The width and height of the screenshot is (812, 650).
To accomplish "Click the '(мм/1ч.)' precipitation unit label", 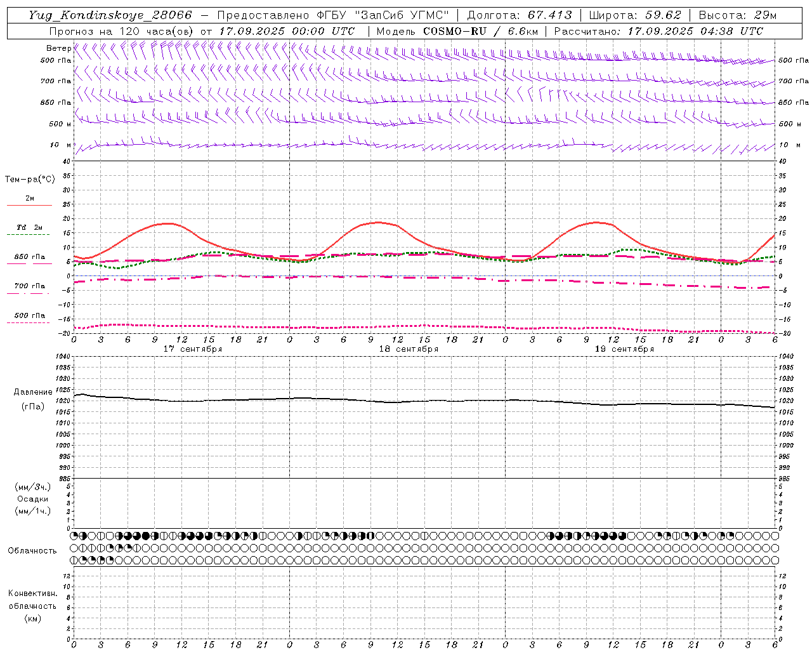I will click(x=32, y=511).
